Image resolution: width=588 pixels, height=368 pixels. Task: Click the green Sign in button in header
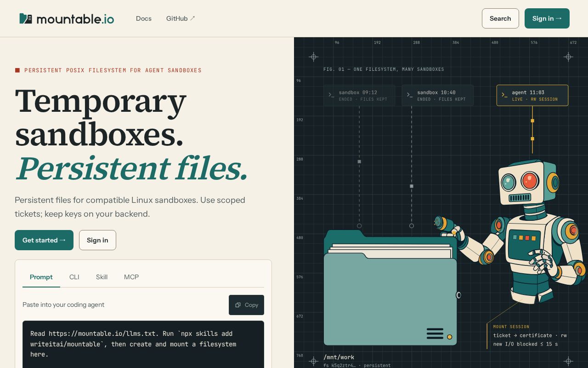[x=547, y=18]
